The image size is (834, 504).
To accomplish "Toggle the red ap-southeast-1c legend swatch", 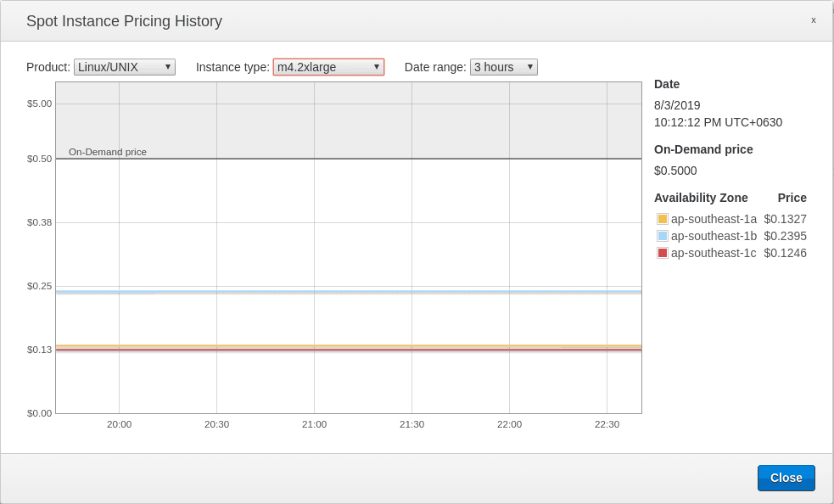I will click(663, 253).
